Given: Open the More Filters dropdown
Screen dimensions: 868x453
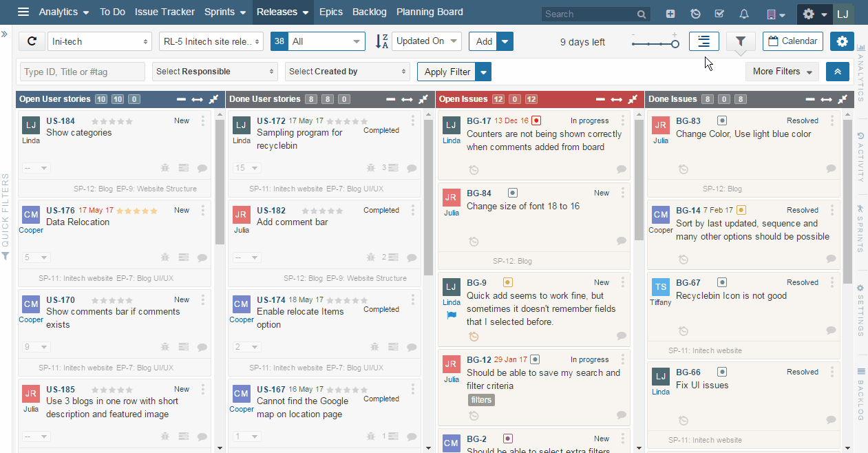Looking at the screenshot, I should pos(781,72).
